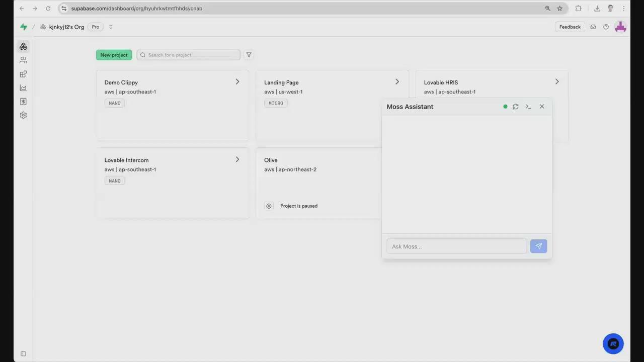Open Landing Page project arrow

(397, 81)
